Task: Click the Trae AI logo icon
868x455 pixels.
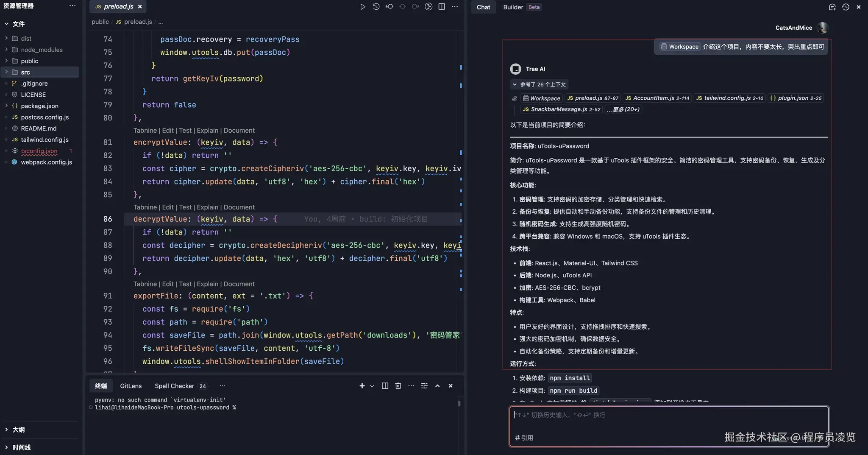Action: [515, 69]
